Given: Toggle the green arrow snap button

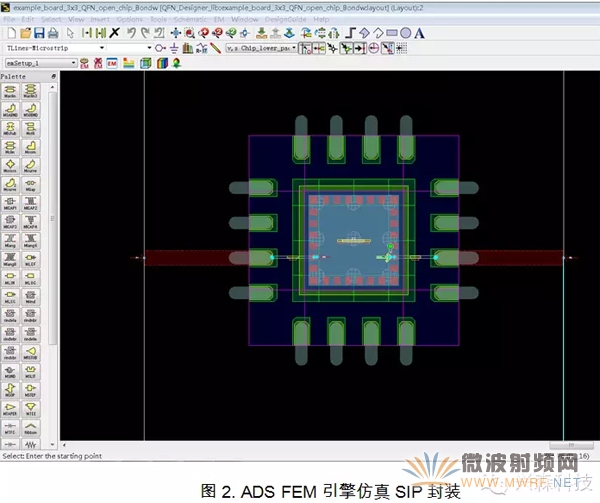Looking at the screenshot, I should click(346, 48).
